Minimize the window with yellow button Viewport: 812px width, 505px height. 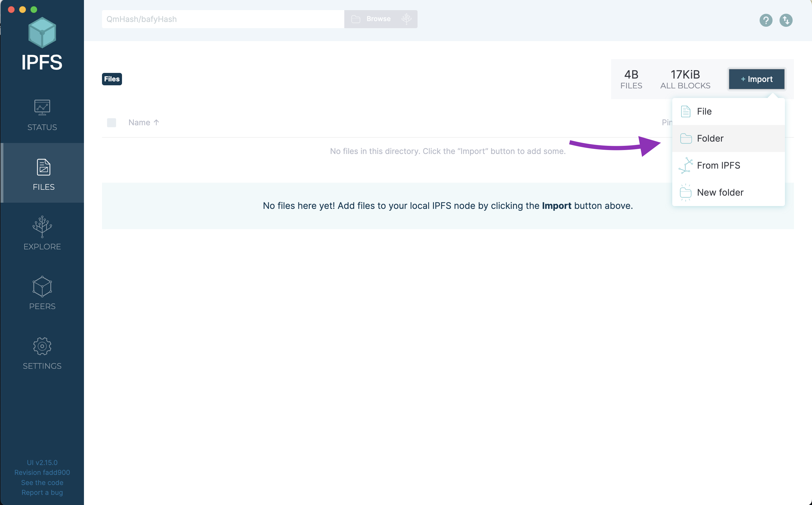tap(22, 9)
